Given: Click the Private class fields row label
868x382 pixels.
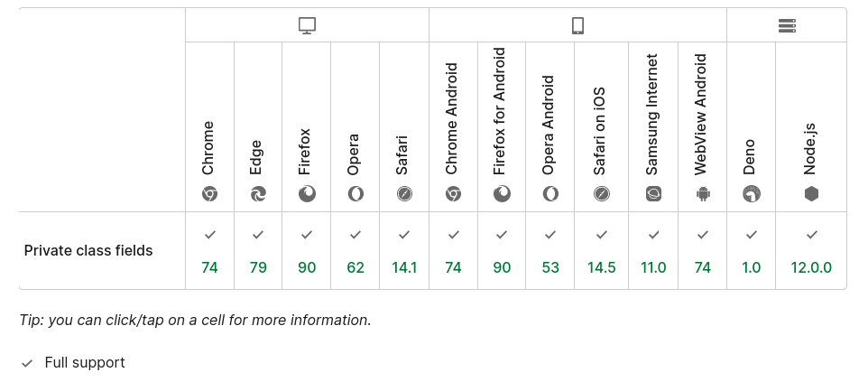Looking at the screenshot, I should tap(88, 251).
